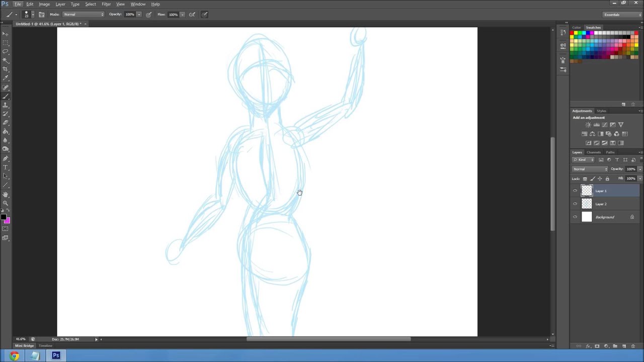Add a Vibrance adjustment
The width and height of the screenshot is (644, 362).
[620, 125]
